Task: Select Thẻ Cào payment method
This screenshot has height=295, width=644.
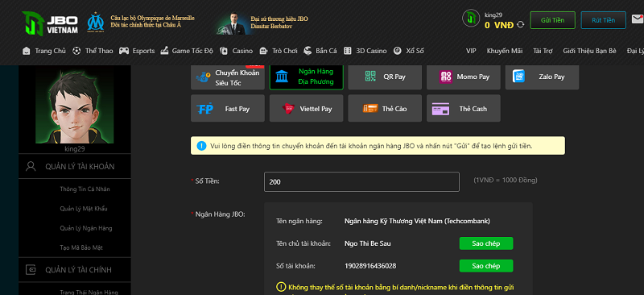Action: tap(385, 108)
